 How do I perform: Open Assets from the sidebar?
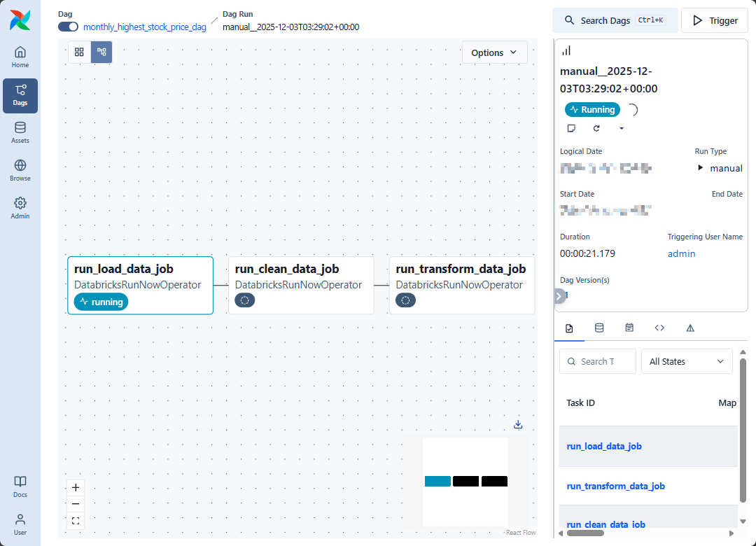point(20,132)
